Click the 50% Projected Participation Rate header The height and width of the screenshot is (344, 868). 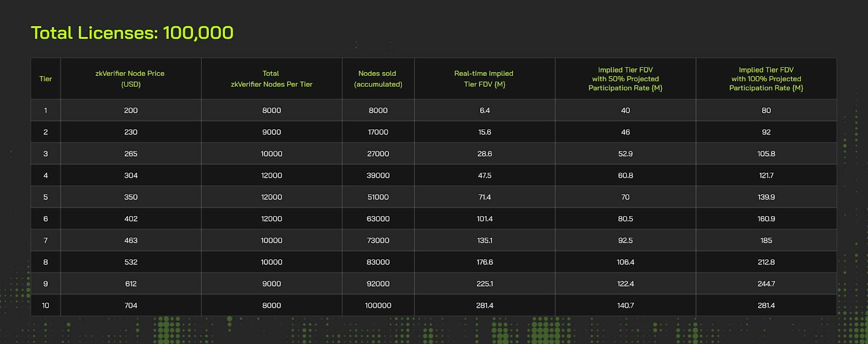tap(625, 79)
